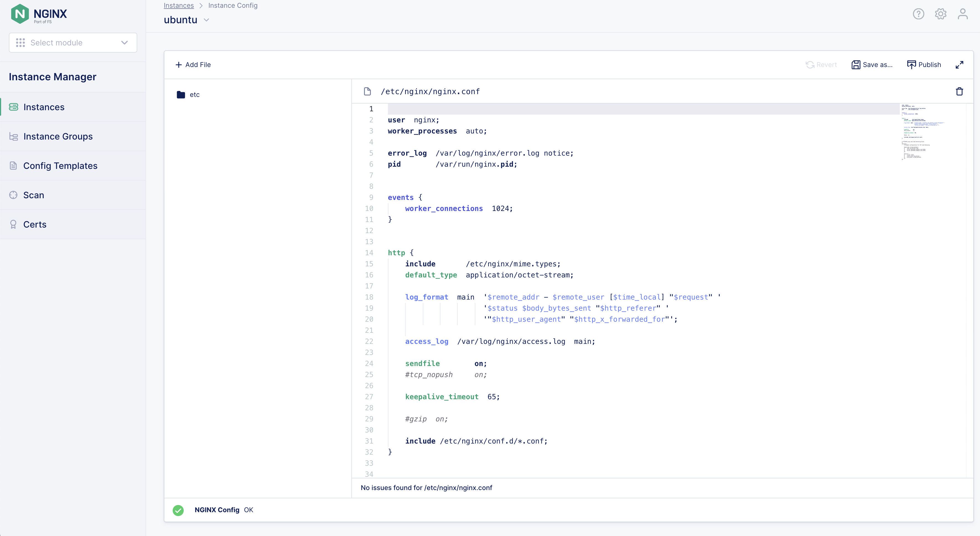Place cursor on empty line 1

(644, 109)
